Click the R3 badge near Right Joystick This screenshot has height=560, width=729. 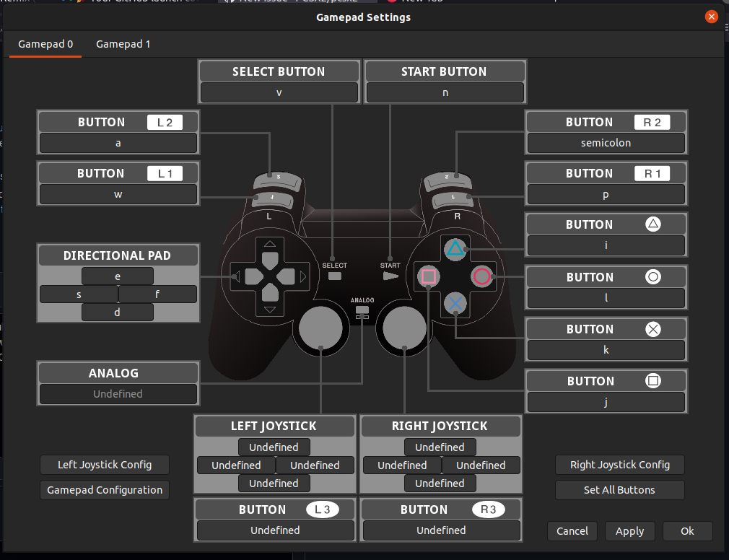pos(490,509)
